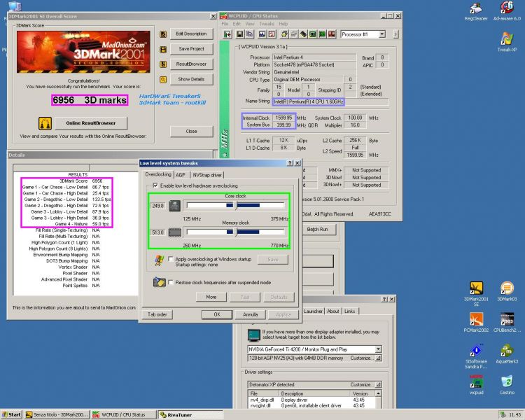Click the blue graph icon in WCPUID toolbar
Viewport: 525px width, 420px height.
pyautogui.click(x=262, y=34)
